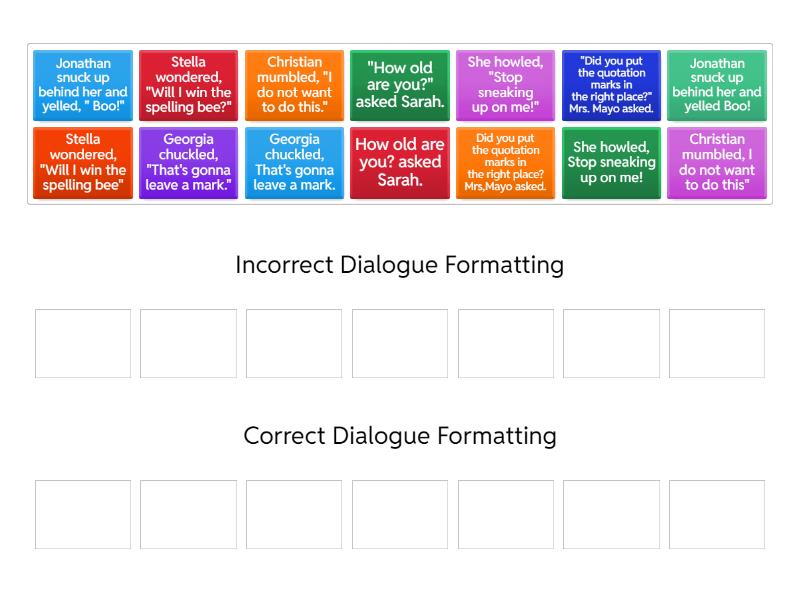Select the green 'She howled, Stop sneaking up on me!' tile
Screen dimensions: 800x600
pos(611,163)
